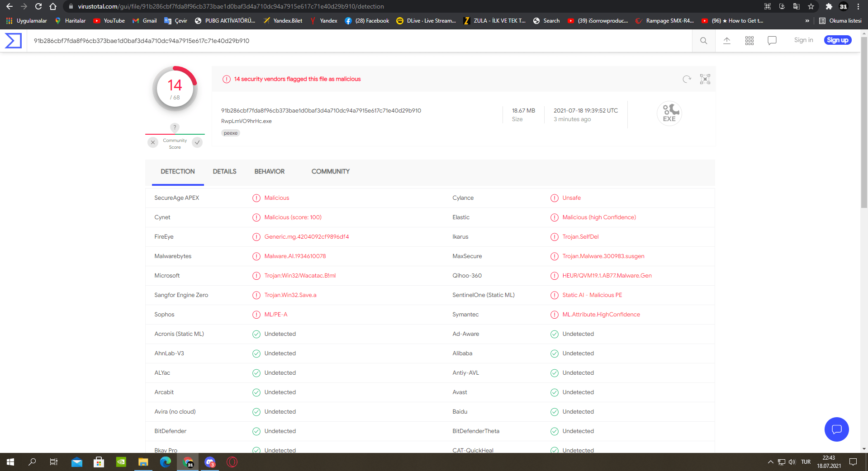Click the Trojan:Win32/Wacatac.B!ml detection text
Image resolution: width=868 pixels, height=471 pixels.
(300, 276)
